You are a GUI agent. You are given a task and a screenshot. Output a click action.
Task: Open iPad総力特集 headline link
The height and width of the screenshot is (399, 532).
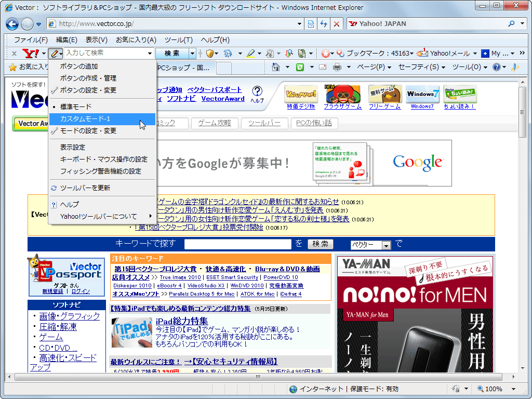pyautogui.click(x=182, y=321)
